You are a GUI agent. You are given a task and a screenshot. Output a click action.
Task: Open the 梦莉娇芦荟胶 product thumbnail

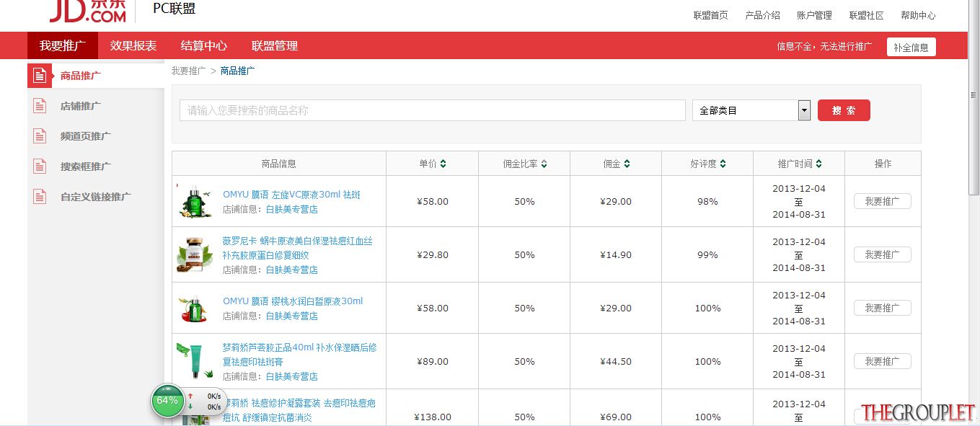coord(194,361)
